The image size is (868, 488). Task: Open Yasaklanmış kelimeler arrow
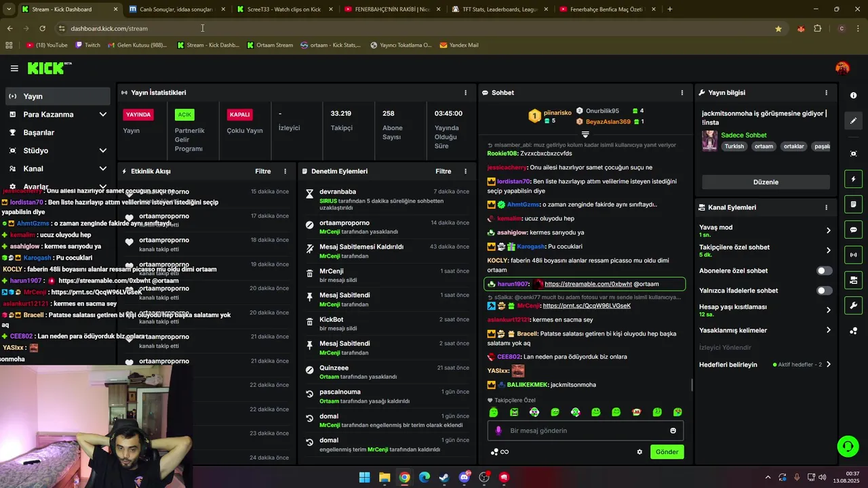828,330
